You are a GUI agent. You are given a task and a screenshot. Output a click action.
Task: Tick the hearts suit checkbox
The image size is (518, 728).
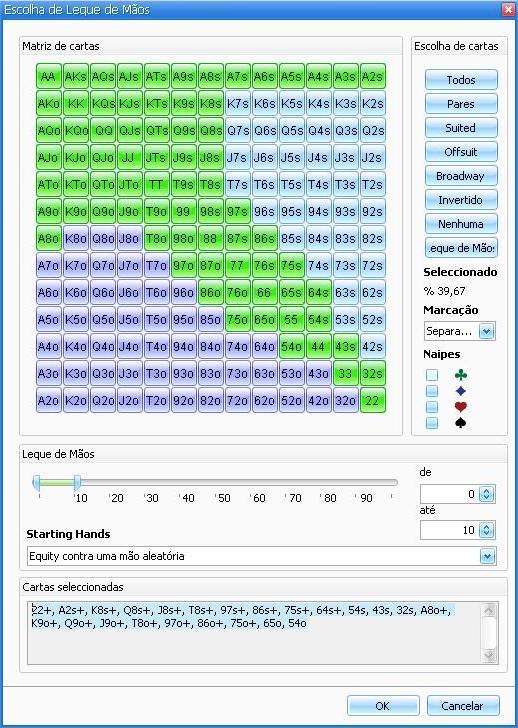[432, 407]
